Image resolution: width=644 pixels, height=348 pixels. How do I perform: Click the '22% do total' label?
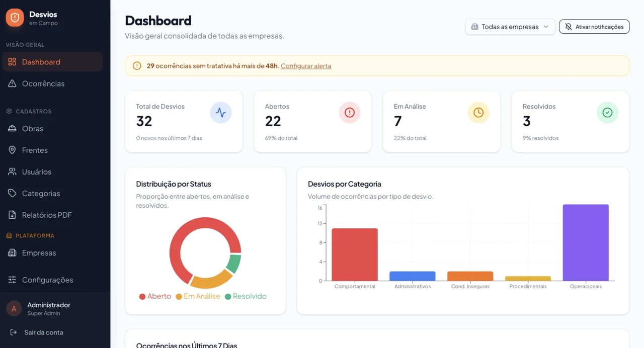pyautogui.click(x=410, y=138)
